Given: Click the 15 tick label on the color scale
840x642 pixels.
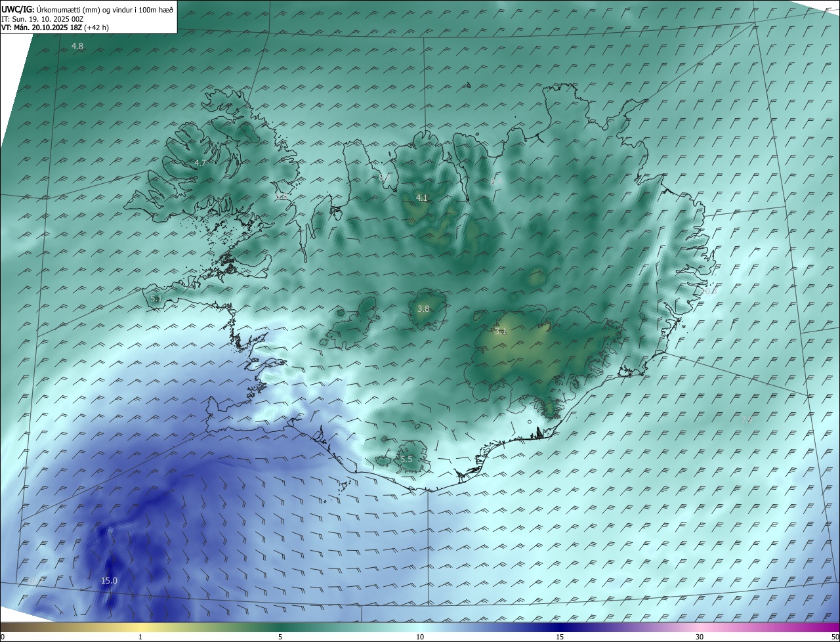Looking at the screenshot, I should click(x=560, y=637).
